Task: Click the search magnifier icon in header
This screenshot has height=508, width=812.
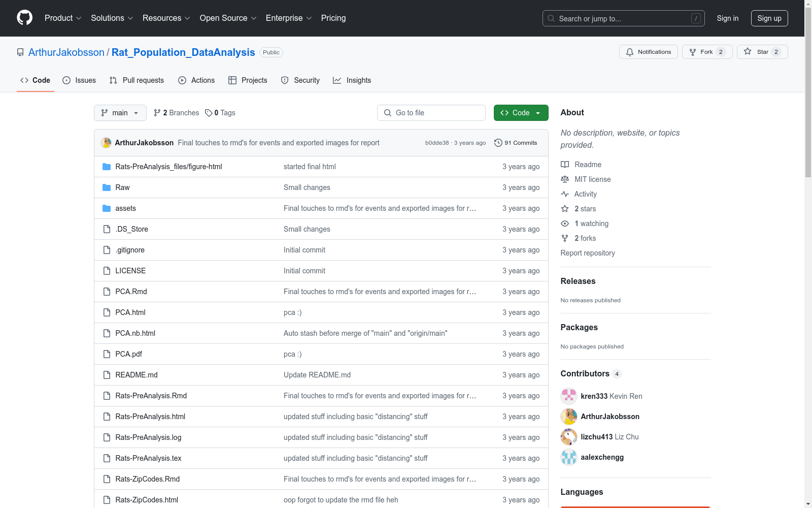Action: [x=551, y=18]
